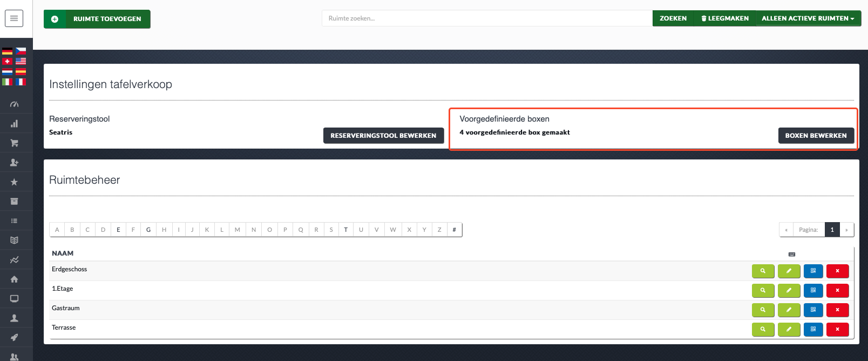Open the QR code for Gastraum
The height and width of the screenshot is (361, 868).
pyautogui.click(x=813, y=310)
